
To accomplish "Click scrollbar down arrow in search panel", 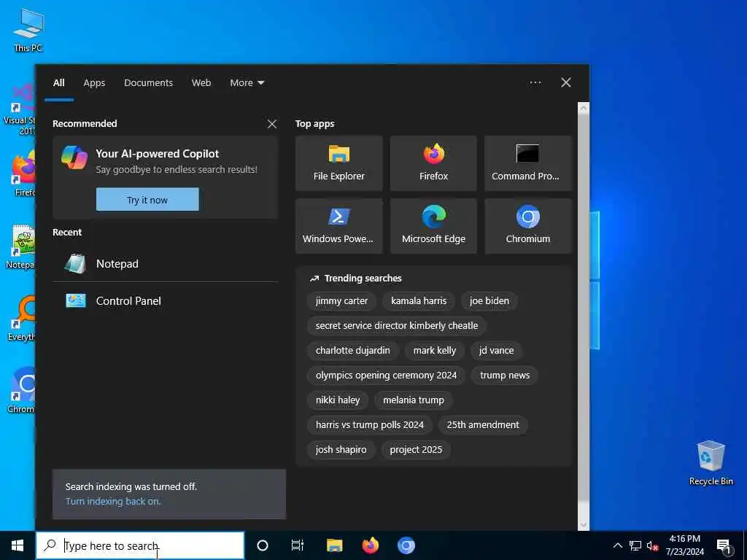I will click(x=583, y=526).
